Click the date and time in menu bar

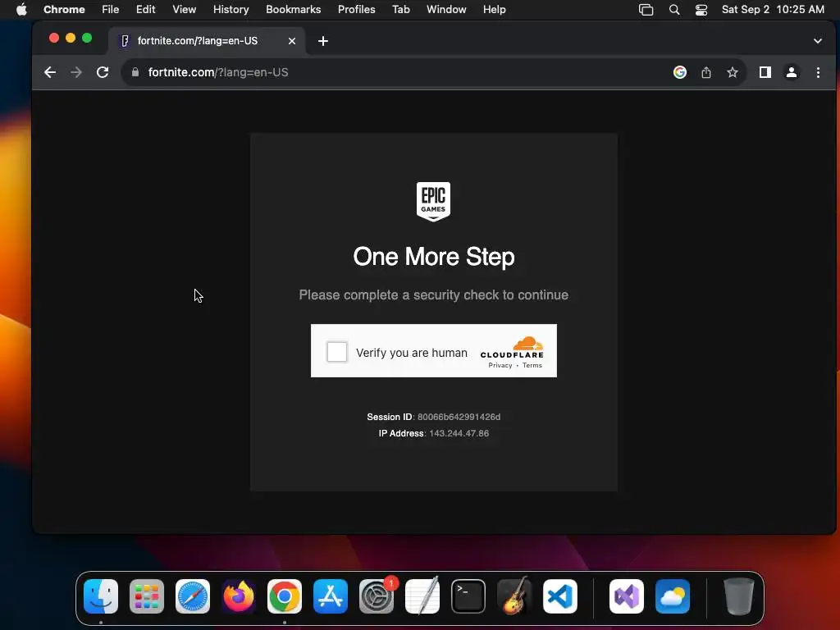pyautogui.click(x=773, y=10)
